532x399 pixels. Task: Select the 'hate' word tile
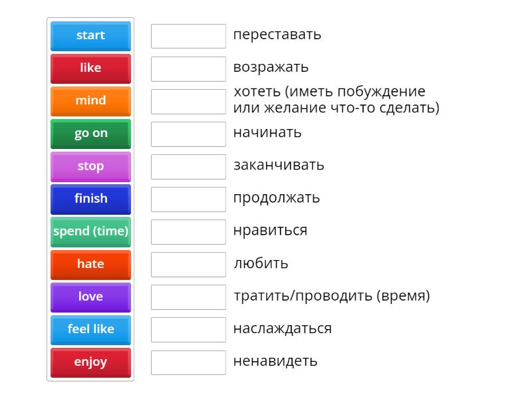click(x=90, y=264)
